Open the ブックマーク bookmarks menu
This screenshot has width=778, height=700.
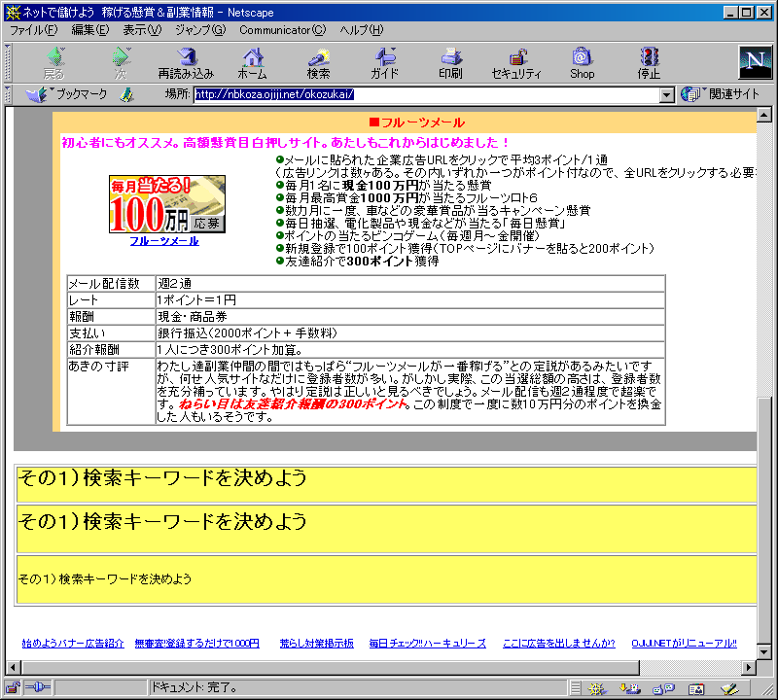(66, 93)
